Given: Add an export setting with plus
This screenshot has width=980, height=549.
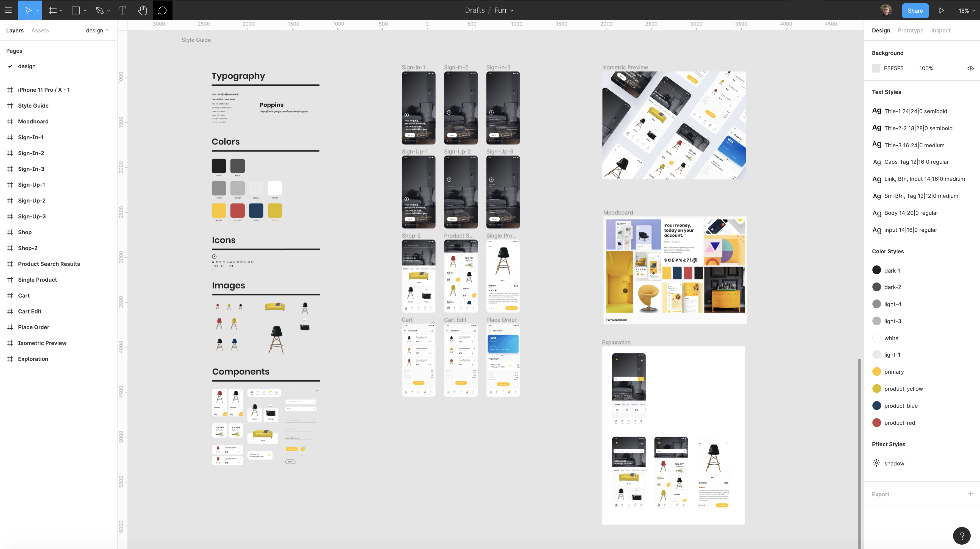Looking at the screenshot, I should click(970, 494).
